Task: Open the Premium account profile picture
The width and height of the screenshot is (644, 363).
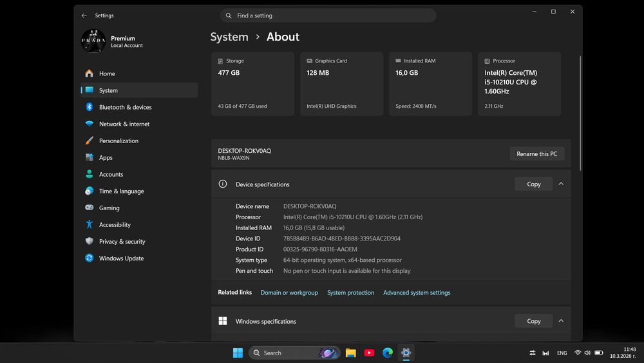Action: coord(93,41)
